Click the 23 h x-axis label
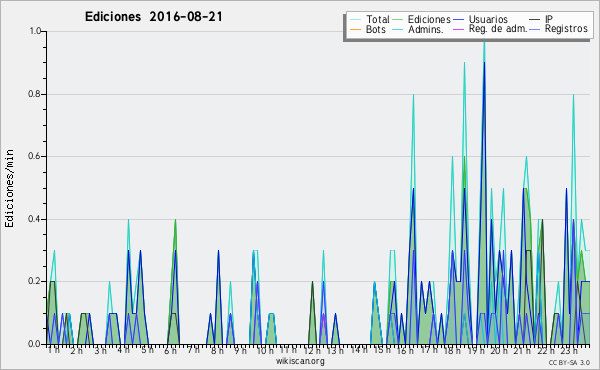This screenshot has height=370, width=600. tap(569, 350)
